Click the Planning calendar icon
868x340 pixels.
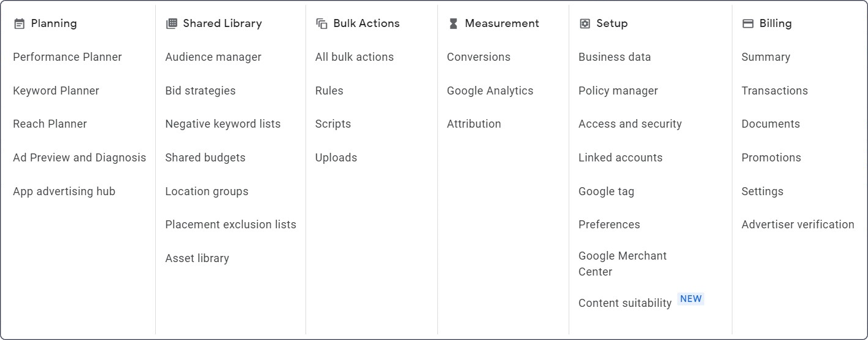tap(19, 24)
